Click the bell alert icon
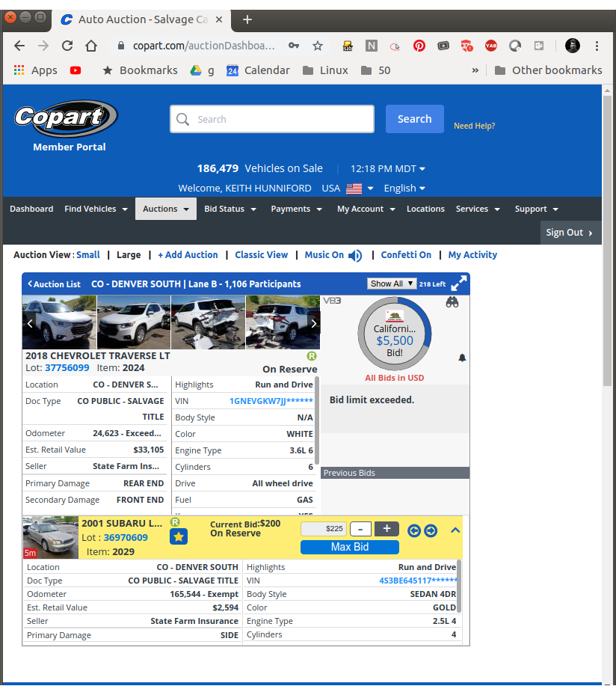 coord(462,358)
